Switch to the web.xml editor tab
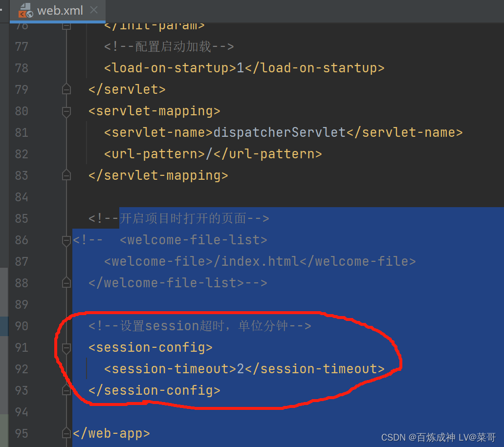The height and width of the screenshot is (447, 504). click(x=59, y=11)
